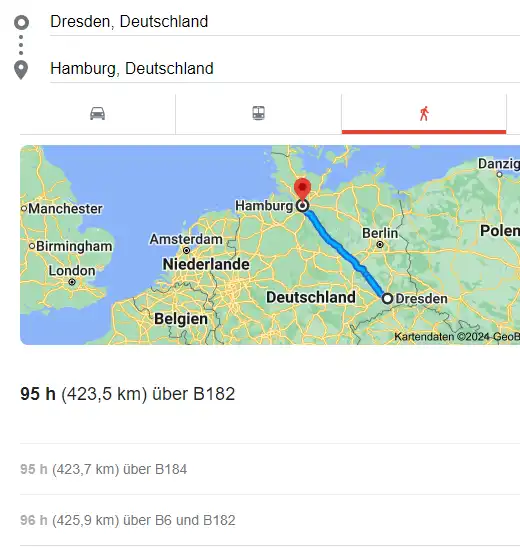Click the Berlin label on the map
Viewport: 520px width, 549px height.
pos(380,233)
